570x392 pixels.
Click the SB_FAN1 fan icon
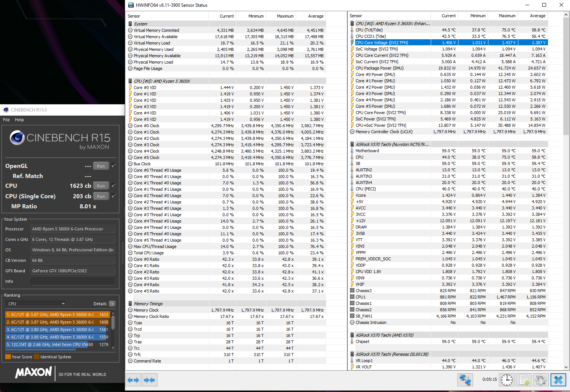pos(352,316)
